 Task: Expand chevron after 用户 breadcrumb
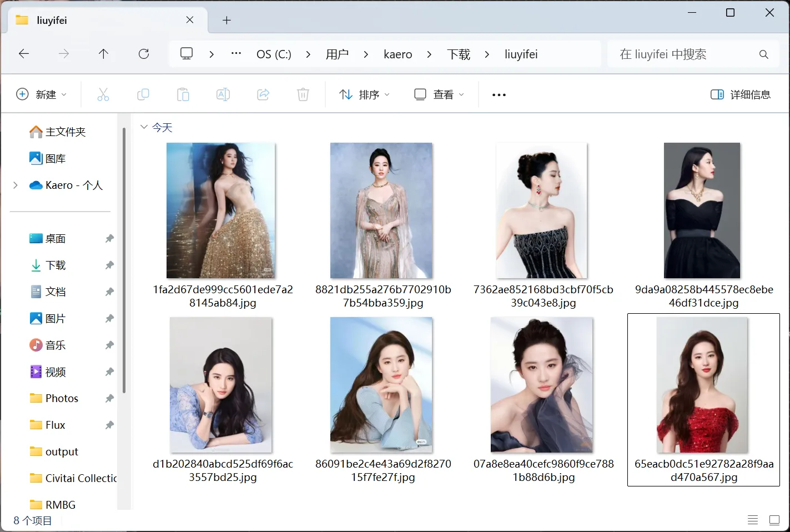click(x=366, y=54)
